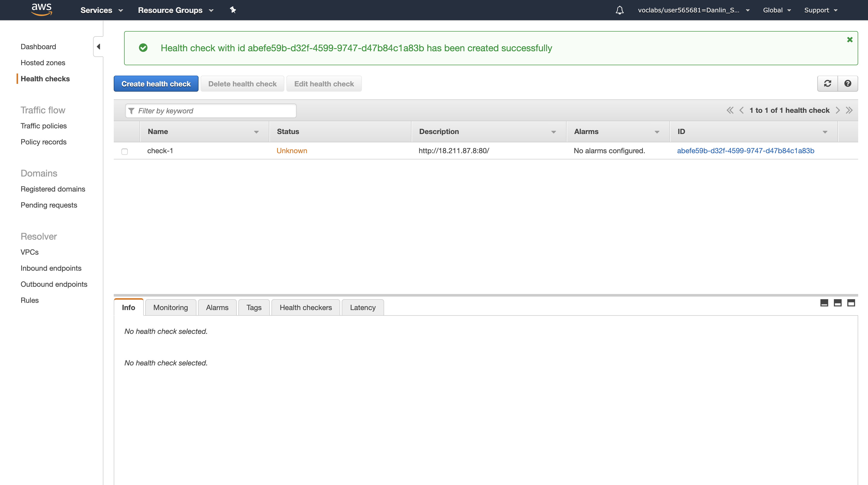Screen dimensions: 868x485
Task: Open Hosted zones in sidebar
Action: 43,63
